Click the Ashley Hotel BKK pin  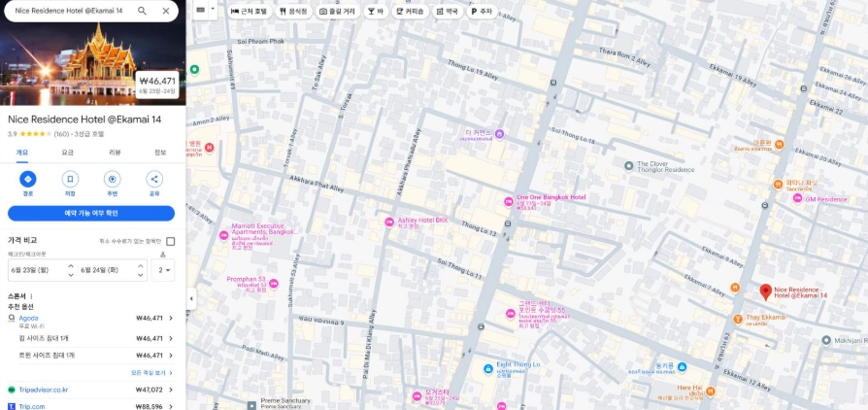(x=389, y=222)
